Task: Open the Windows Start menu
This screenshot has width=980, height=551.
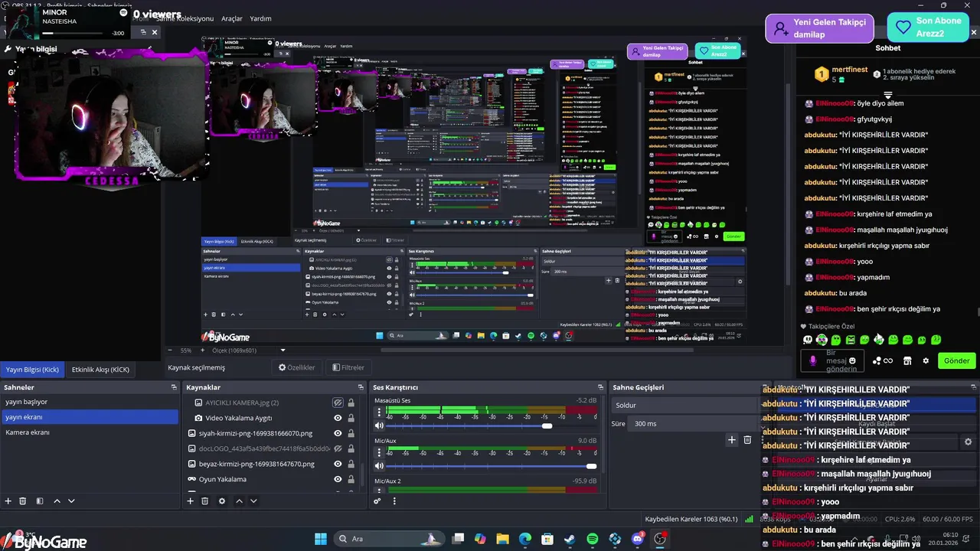Action: pos(321,539)
